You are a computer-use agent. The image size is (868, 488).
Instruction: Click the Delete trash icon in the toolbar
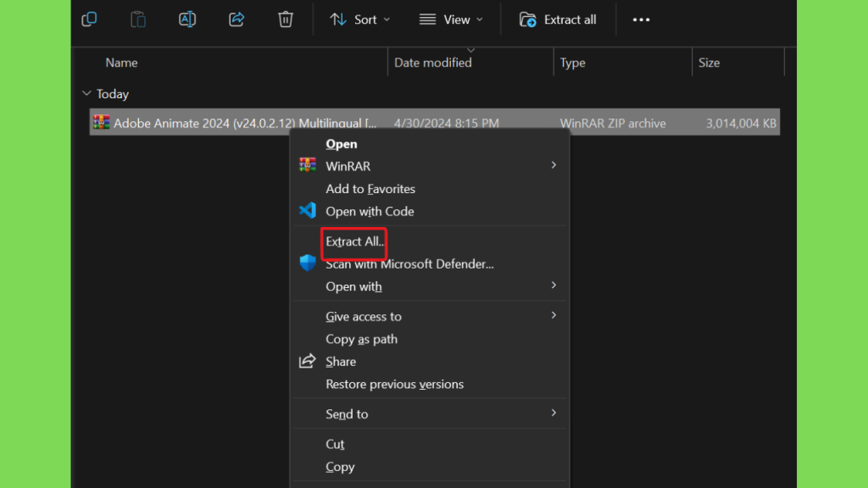click(x=285, y=19)
